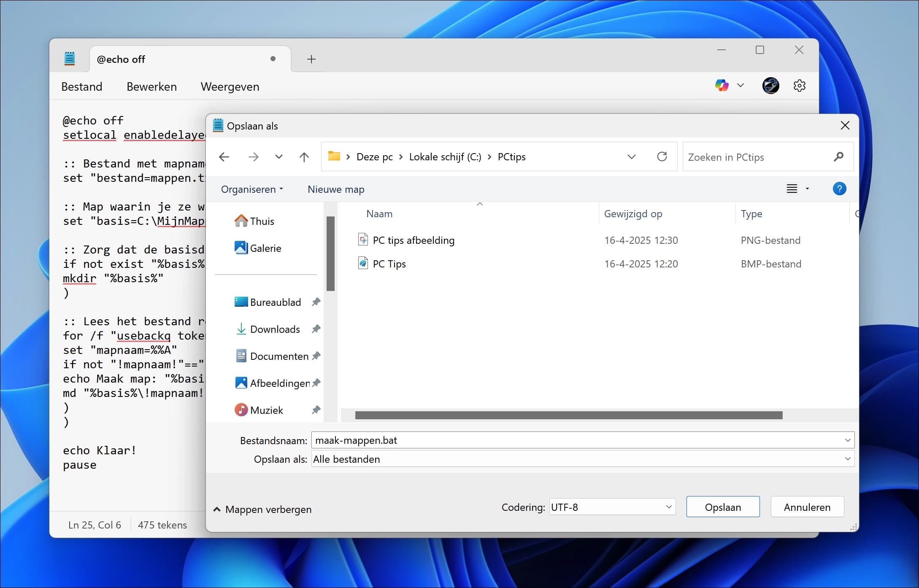919x588 pixels.
Task: Click the Opslaan button
Action: (x=722, y=507)
